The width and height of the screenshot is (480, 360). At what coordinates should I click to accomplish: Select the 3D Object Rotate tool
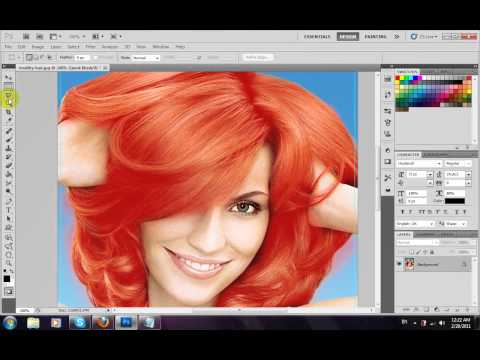(x=8, y=237)
